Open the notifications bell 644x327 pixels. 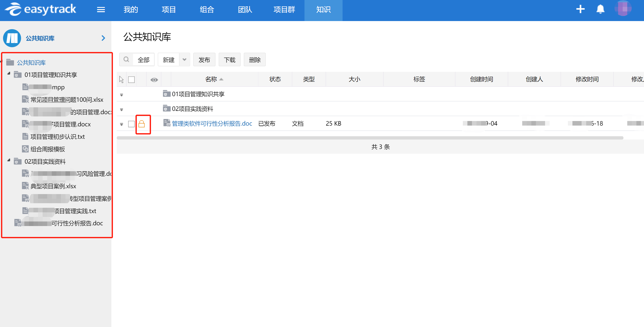click(x=600, y=9)
